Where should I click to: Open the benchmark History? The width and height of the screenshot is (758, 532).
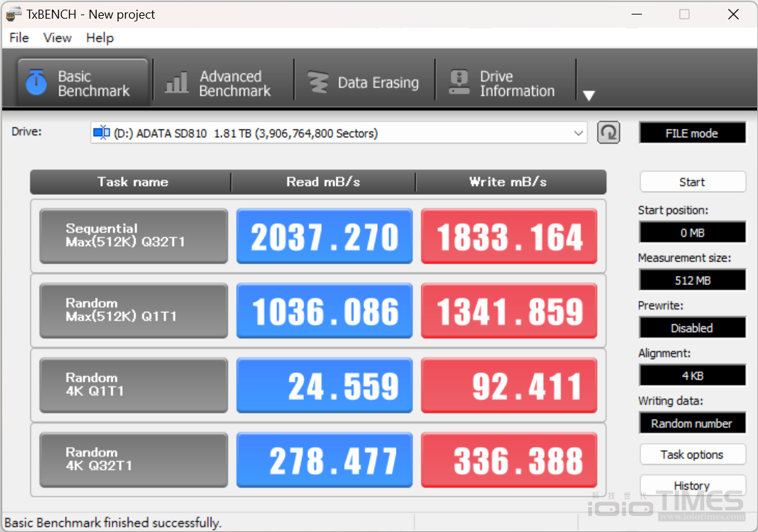[692, 486]
